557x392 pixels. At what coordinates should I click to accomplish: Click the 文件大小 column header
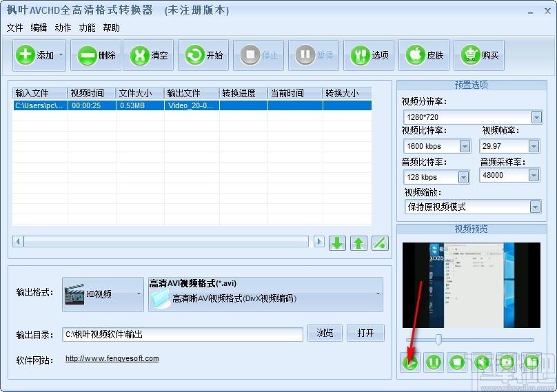click(140, 93)
